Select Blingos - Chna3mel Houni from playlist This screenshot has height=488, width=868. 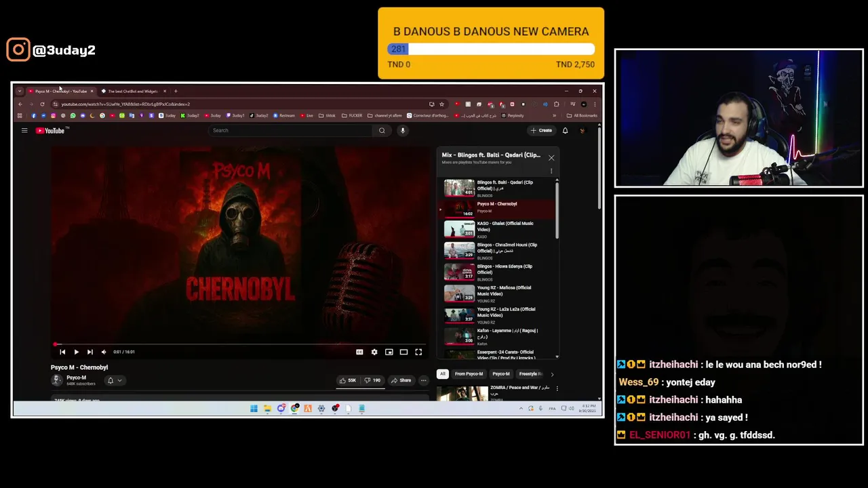pos(498,251)
